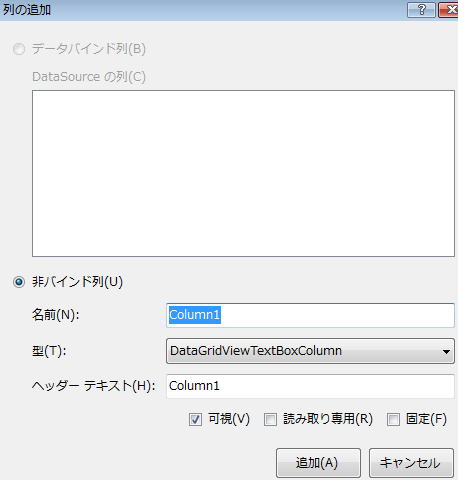The width and height of the screenshot is (458, 480).
Task: Click the 読み取り専用(R) label text
Action: pos(328,419)
